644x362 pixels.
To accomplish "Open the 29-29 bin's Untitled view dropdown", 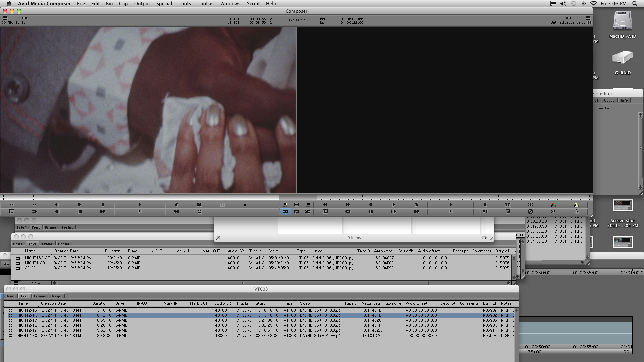I will click(x=36, y=283).
